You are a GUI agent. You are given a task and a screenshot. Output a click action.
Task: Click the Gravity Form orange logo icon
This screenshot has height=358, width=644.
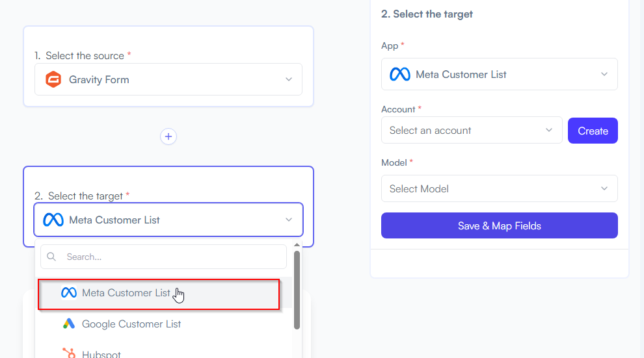(x=53, y=79)
